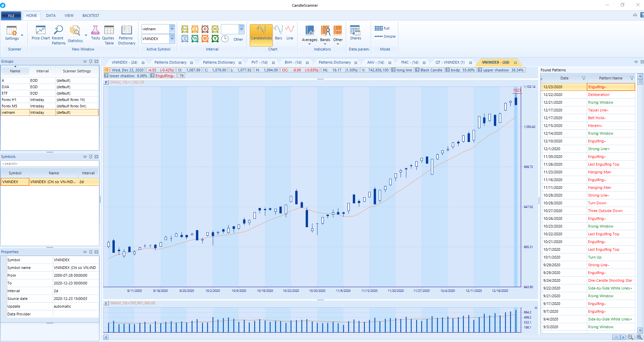Open the Averages indicators dropdown
644x342 pixels.
pos(309,44)
